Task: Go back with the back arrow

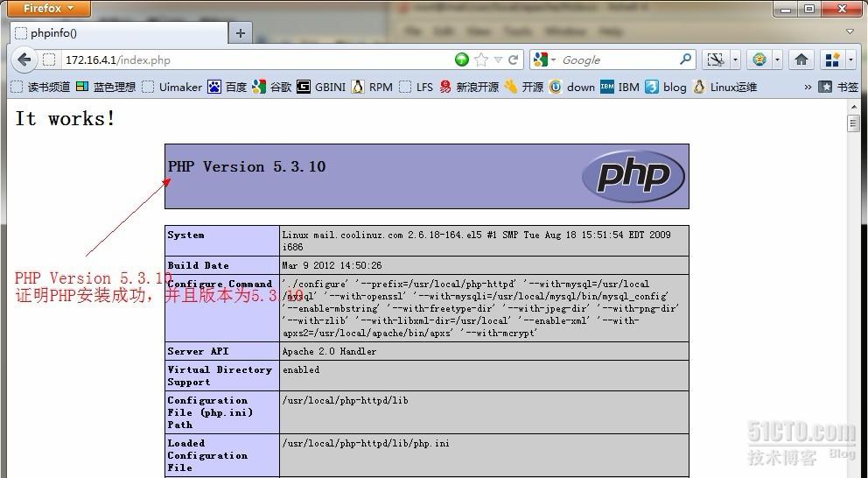Action: point(24,60)
